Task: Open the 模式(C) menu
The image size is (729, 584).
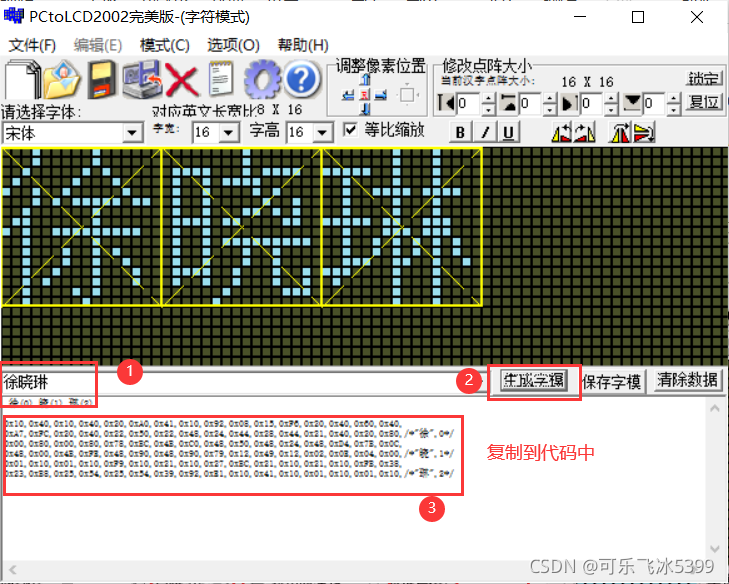Action: click(165, 45)
